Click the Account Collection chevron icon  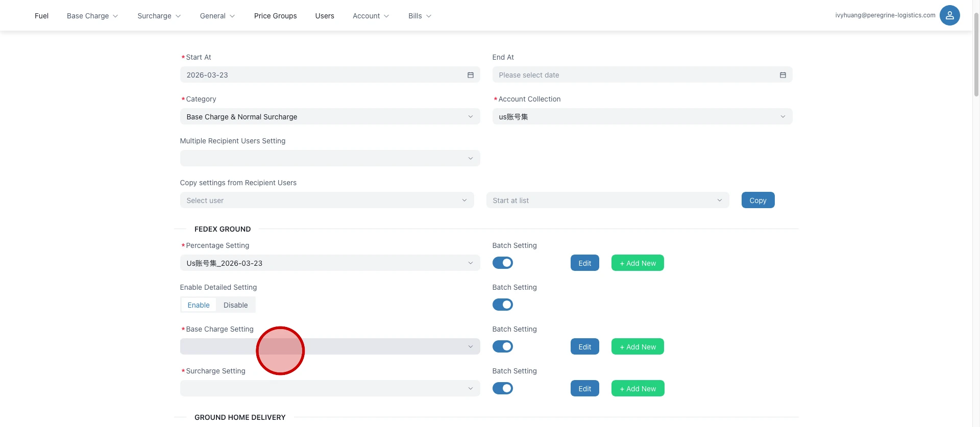pyautogui.click(x=782, y=117)
